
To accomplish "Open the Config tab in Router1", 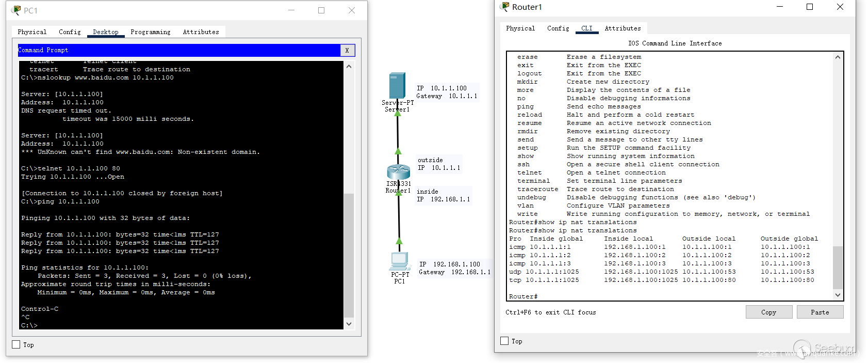I will [x=558, y=28].
